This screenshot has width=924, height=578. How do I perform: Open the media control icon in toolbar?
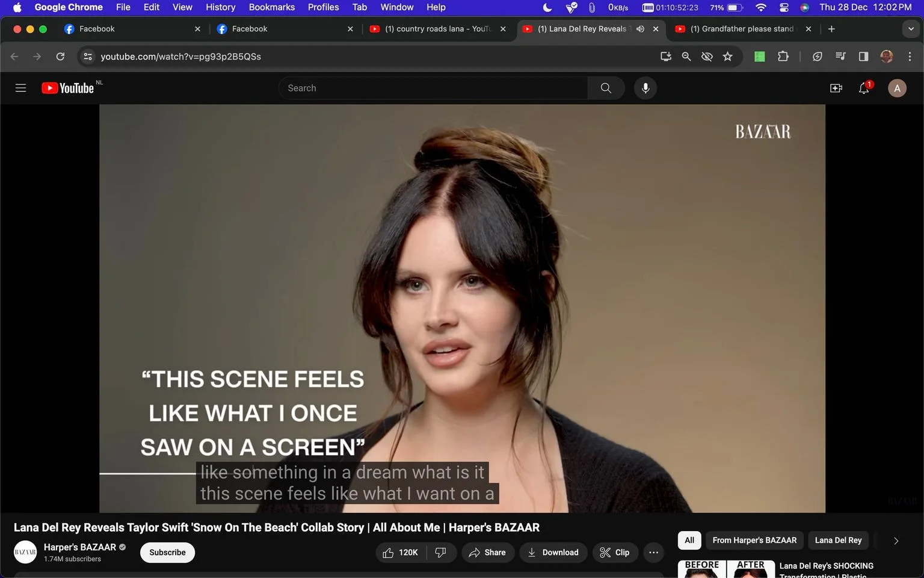pos(840,57)
